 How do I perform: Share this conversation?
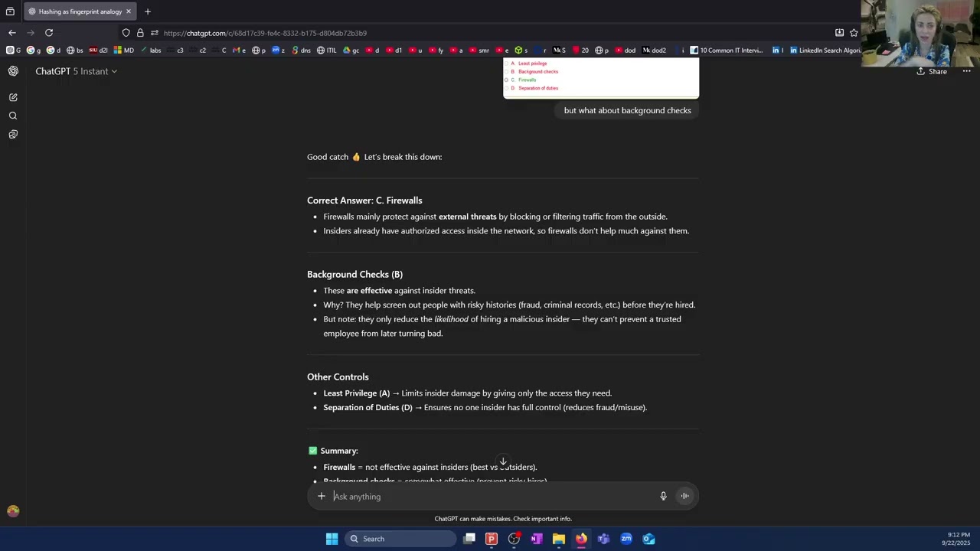pos(932,71)
